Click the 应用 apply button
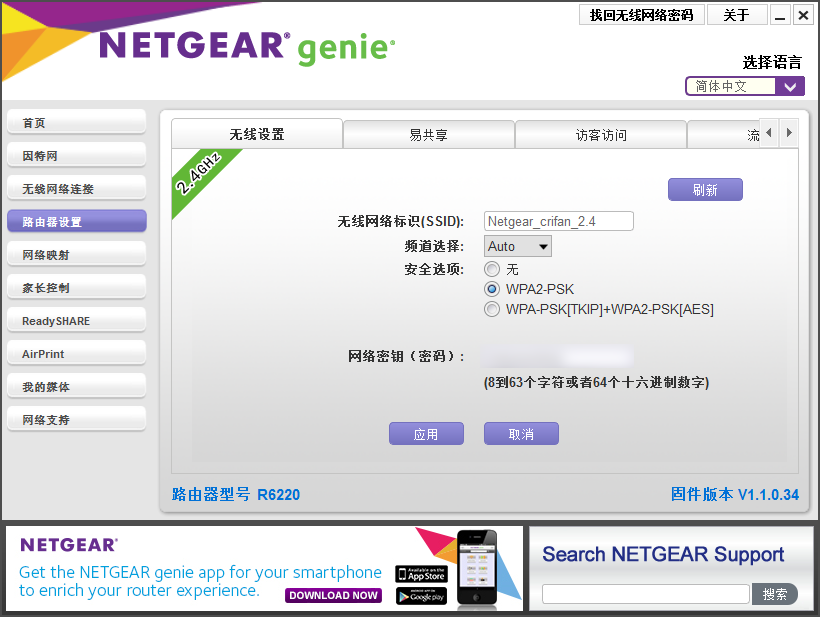This screenshot has height=617, width=820. [x=426, y=433]
